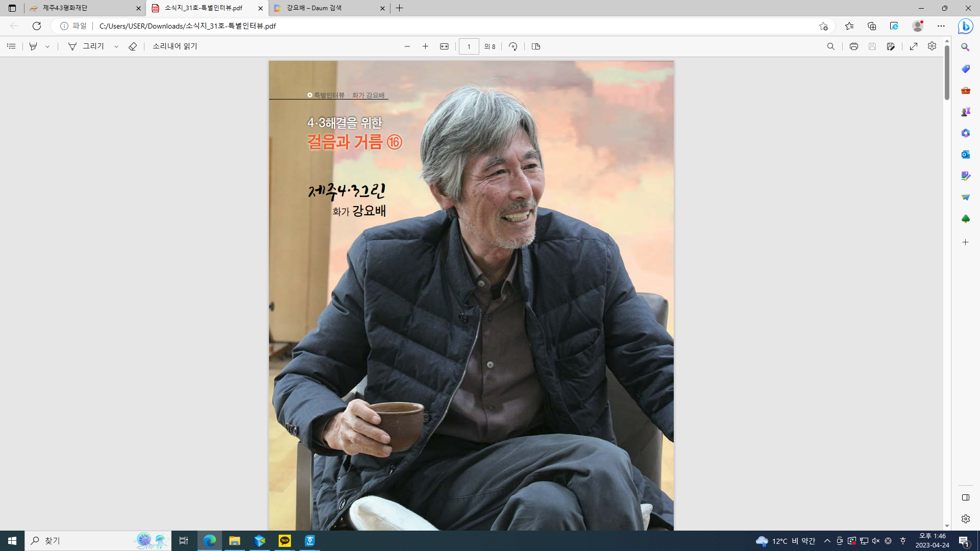Click the fit to width icon

(x=444, y=46)
